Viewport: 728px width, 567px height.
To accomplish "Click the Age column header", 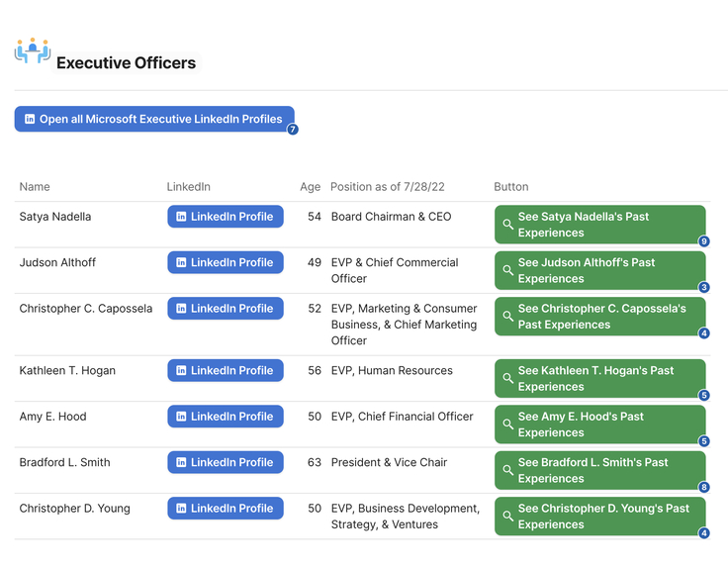I will point(311,187).
